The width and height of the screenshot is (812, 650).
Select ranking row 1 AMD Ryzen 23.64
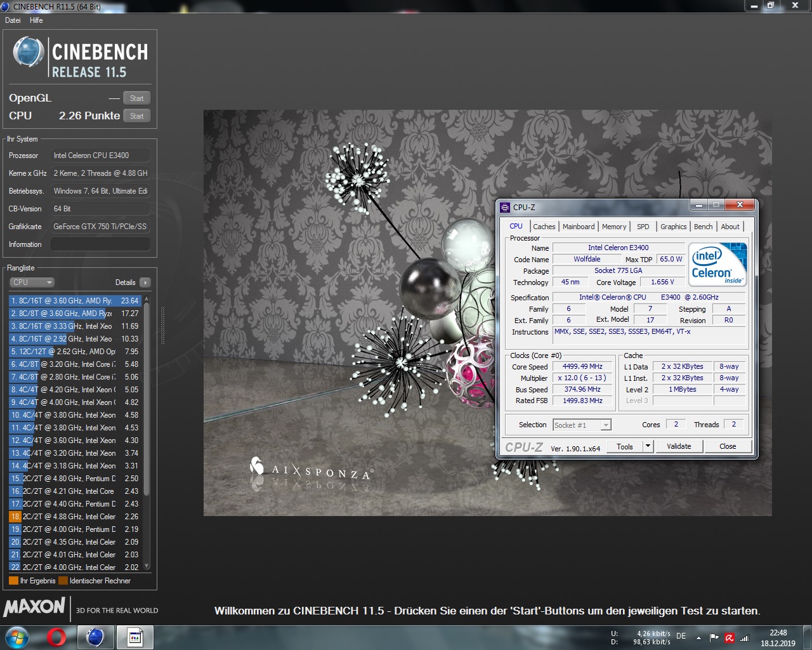tap(75, 301)
